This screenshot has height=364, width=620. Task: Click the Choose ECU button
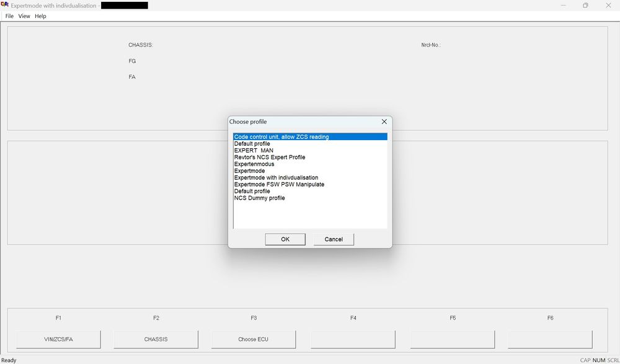254,339
